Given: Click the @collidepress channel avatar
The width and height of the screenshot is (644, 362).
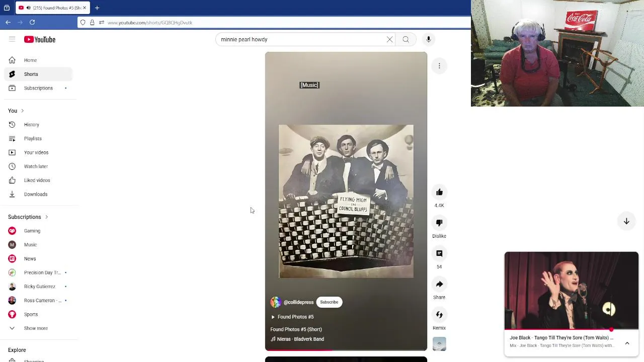Looking at the screenshot, I should click(x=276, y=302).
